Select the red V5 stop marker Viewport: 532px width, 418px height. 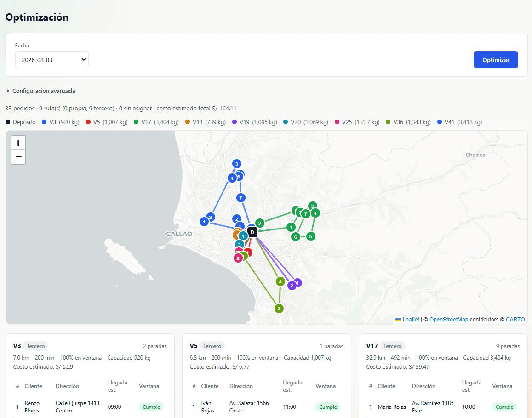[249, 252]
